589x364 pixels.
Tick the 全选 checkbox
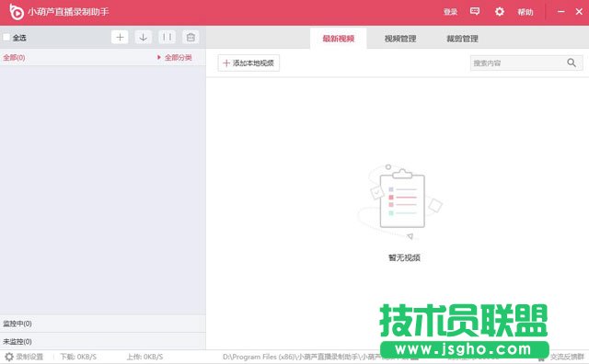(x=6, y=37)
